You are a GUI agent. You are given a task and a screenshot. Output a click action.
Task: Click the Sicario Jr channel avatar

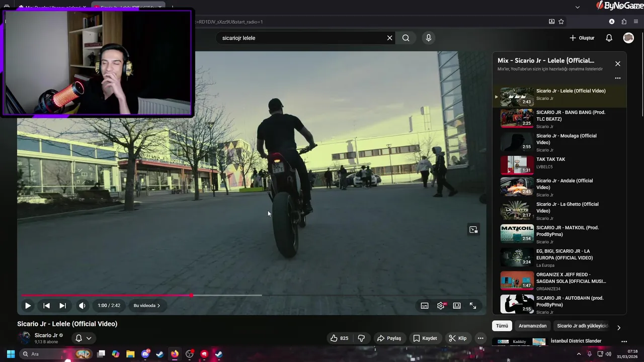pos(24,338)
